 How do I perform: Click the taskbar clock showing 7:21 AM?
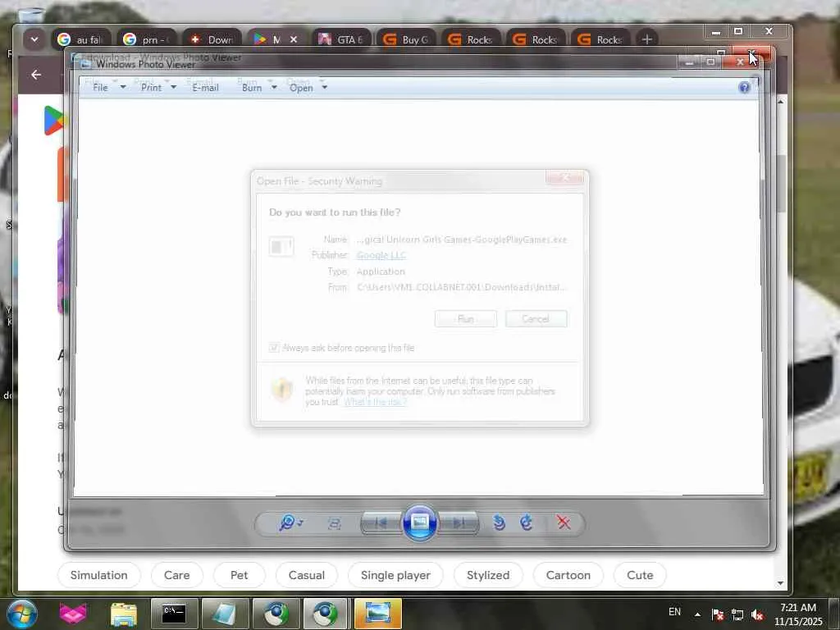point(797,614)
